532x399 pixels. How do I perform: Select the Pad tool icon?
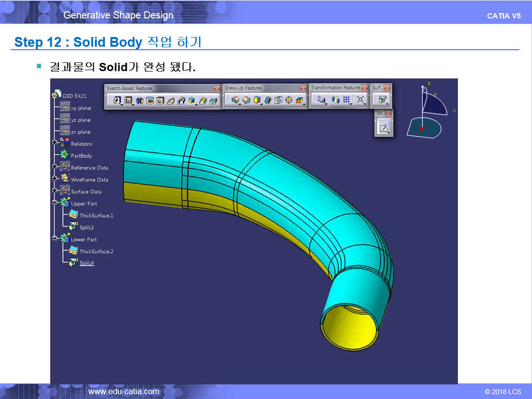pyautogui.click(x=117, y=100)
